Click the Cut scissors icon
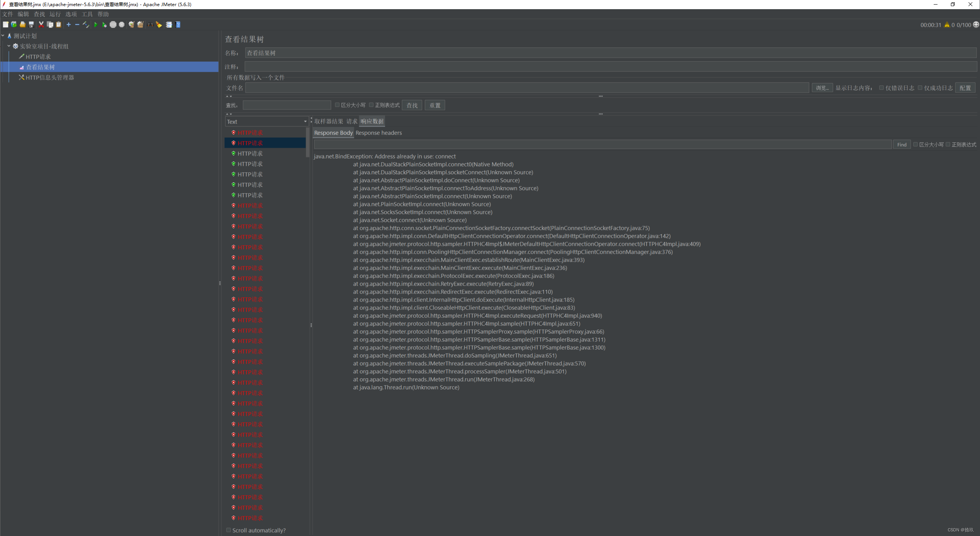Viewport: 980px width, 536px height. [41, 25]
